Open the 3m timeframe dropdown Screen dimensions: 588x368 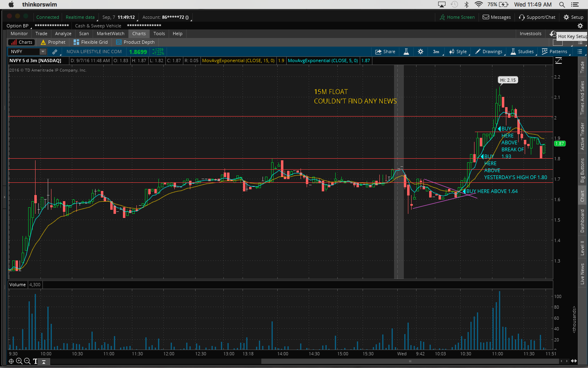pos(436,52)
